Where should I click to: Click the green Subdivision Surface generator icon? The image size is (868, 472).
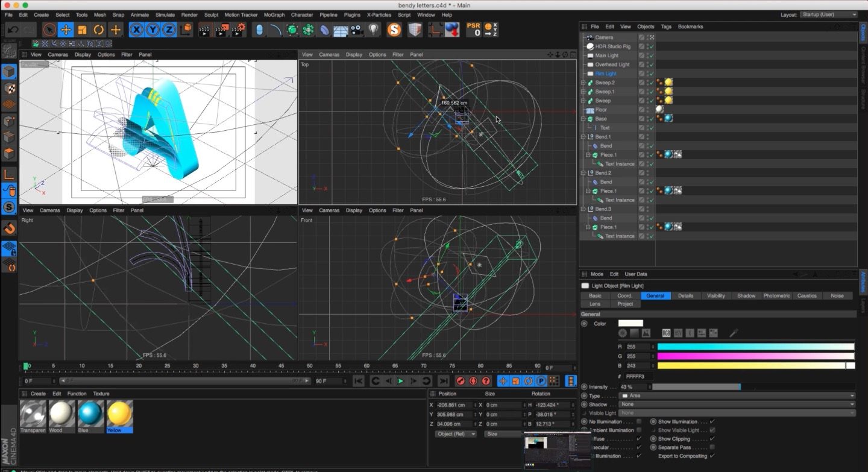(292, 30)
